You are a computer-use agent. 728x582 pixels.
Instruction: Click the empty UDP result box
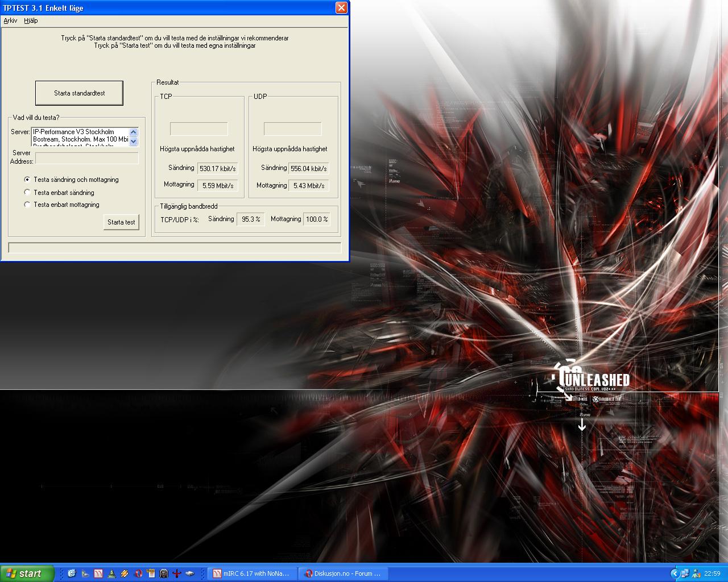pos(293,129)
